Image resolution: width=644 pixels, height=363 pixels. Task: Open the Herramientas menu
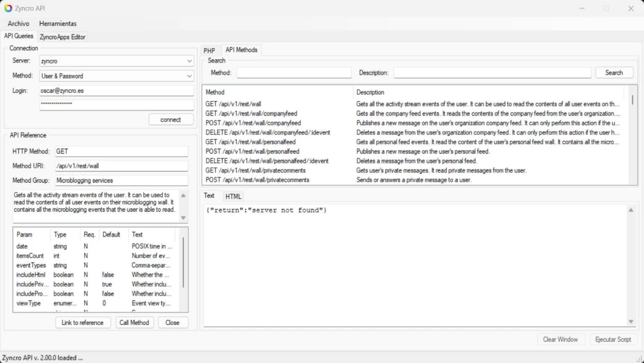[58, 24]
